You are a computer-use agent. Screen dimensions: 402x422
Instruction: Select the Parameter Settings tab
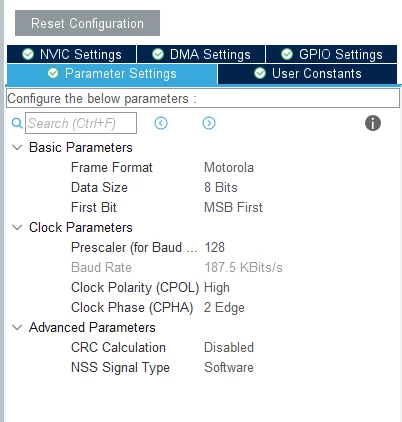click(112, 74)
